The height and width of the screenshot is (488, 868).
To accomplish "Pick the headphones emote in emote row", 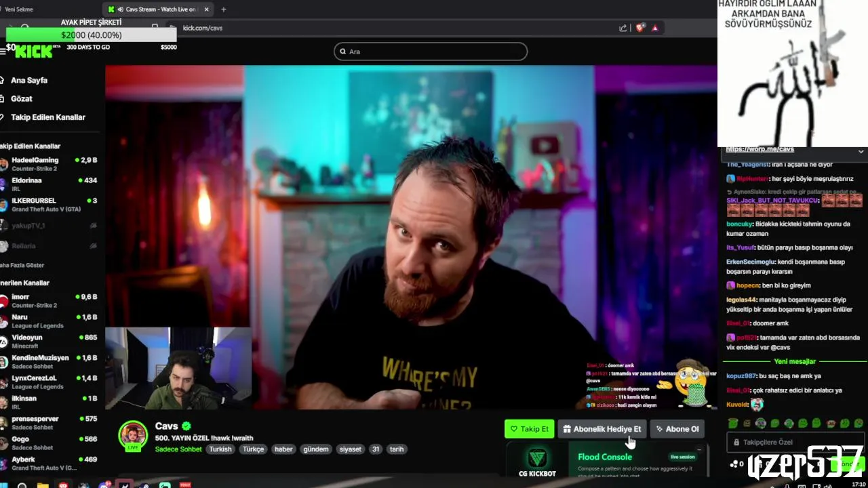I will pyautogui.click(x=761, y=424).
